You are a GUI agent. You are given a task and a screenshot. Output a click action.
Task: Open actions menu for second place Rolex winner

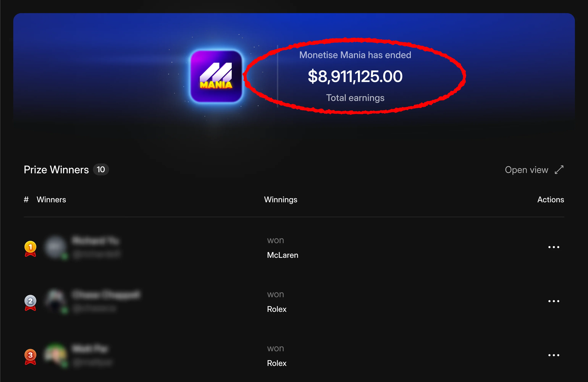click(x=554, y=301)
